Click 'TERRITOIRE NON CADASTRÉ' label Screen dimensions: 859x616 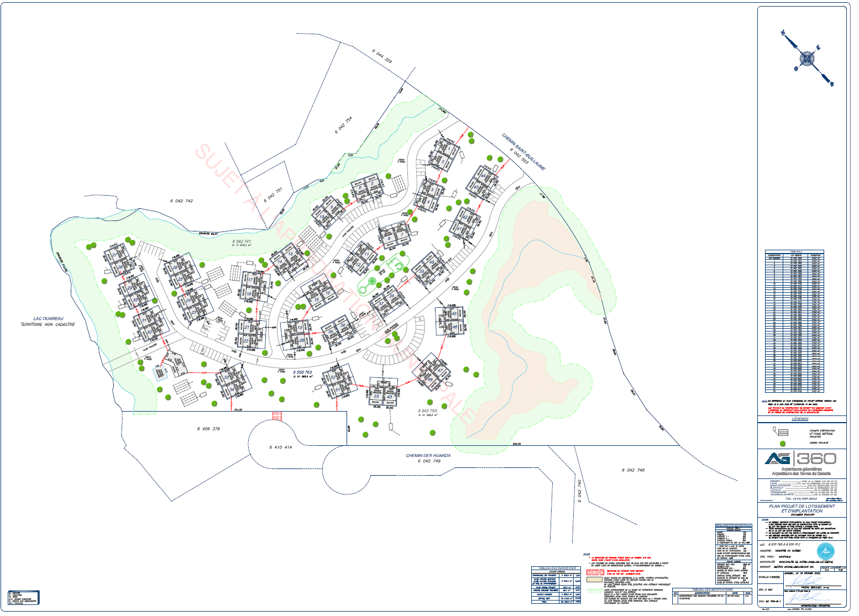pyautogui.click(x=48, y=324)
